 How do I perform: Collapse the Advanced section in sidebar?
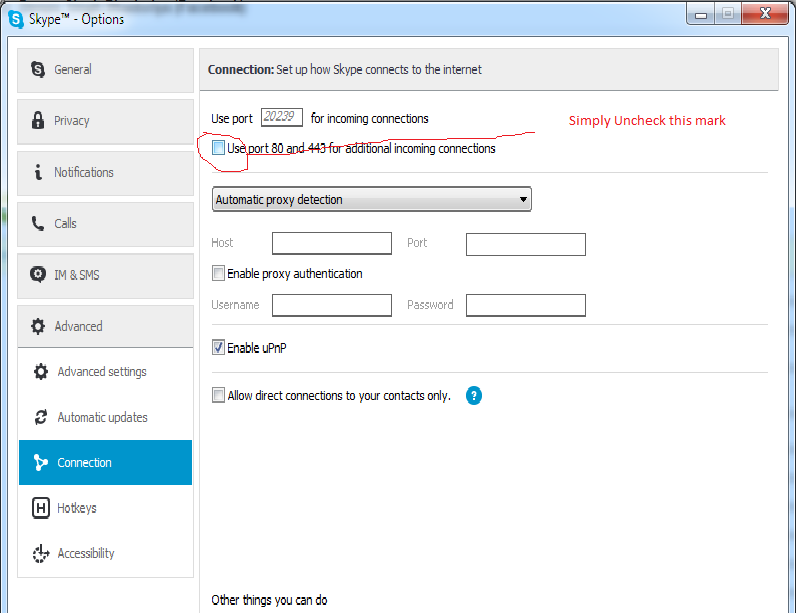(105, 326)
